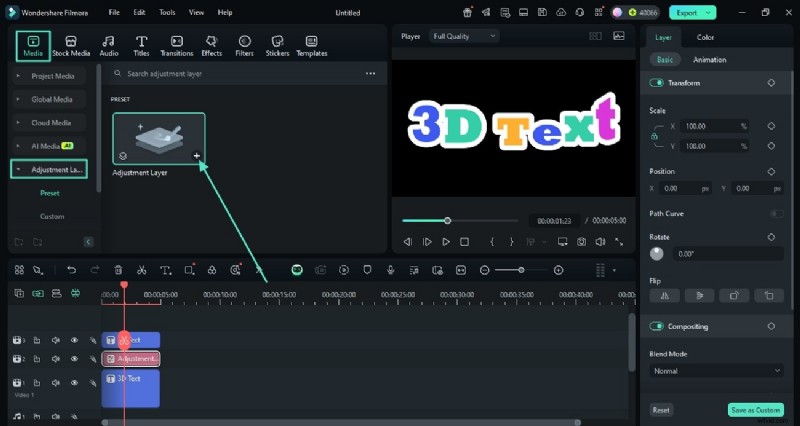Toggle the Transform switch off
This screenshot has height=426, width=800.
657,83
